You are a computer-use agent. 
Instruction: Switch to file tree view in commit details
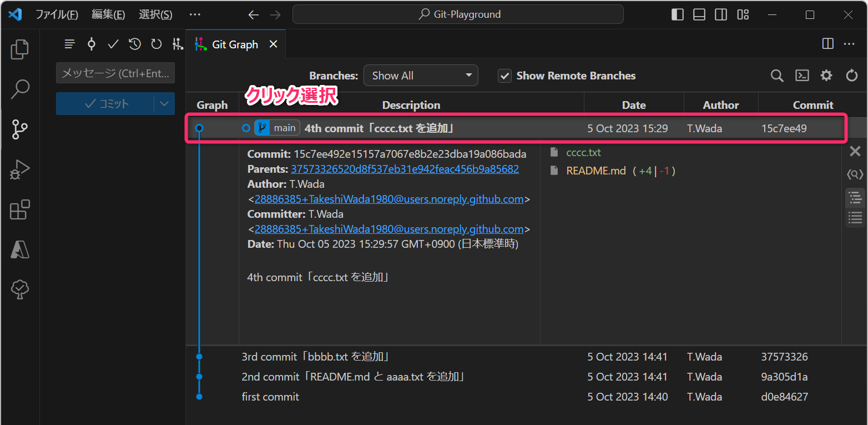pos(855,197)
